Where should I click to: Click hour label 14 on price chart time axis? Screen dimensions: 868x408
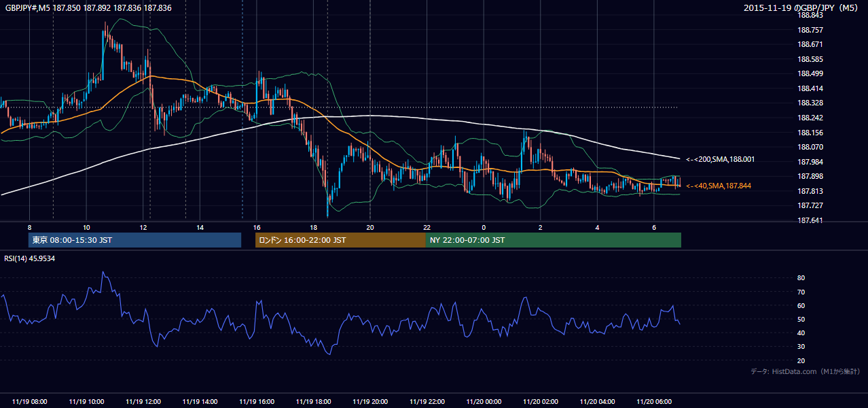tap(200, 227)
